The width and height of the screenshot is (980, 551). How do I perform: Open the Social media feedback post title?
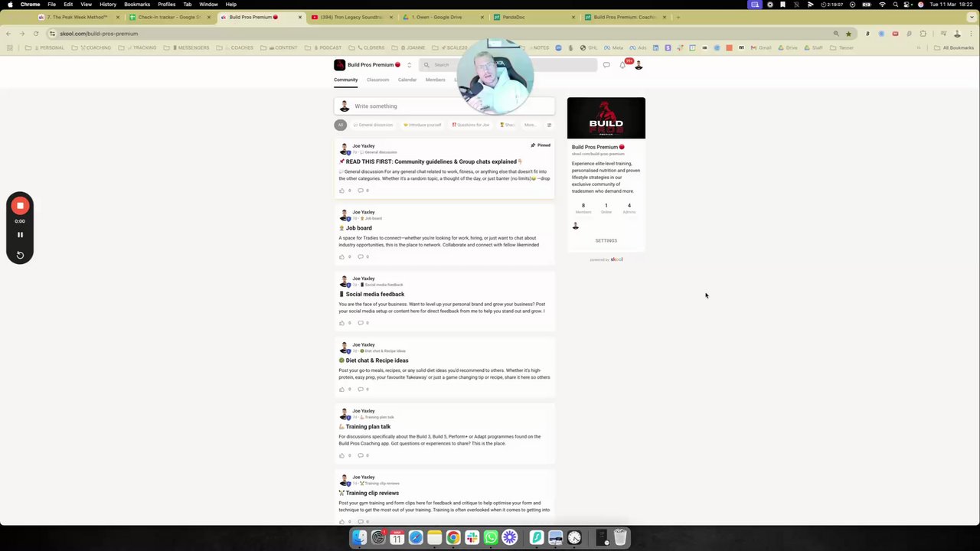pos(371,294)
